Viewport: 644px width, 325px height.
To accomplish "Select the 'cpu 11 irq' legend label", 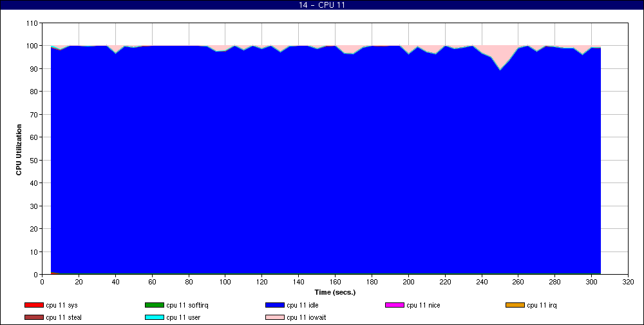I will pyautogui.click(x=542, y=305).
